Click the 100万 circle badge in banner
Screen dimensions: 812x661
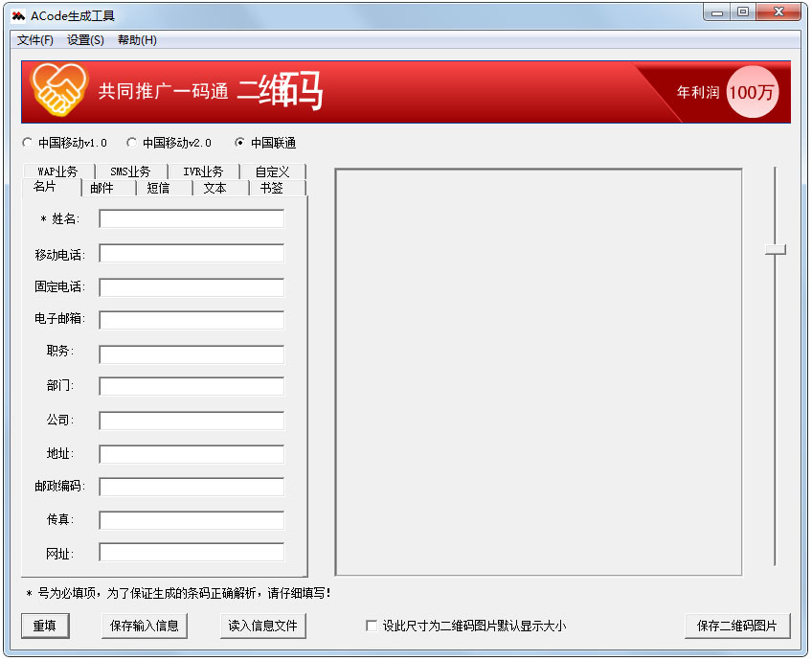pyautogui.click(x=752, y=92)
